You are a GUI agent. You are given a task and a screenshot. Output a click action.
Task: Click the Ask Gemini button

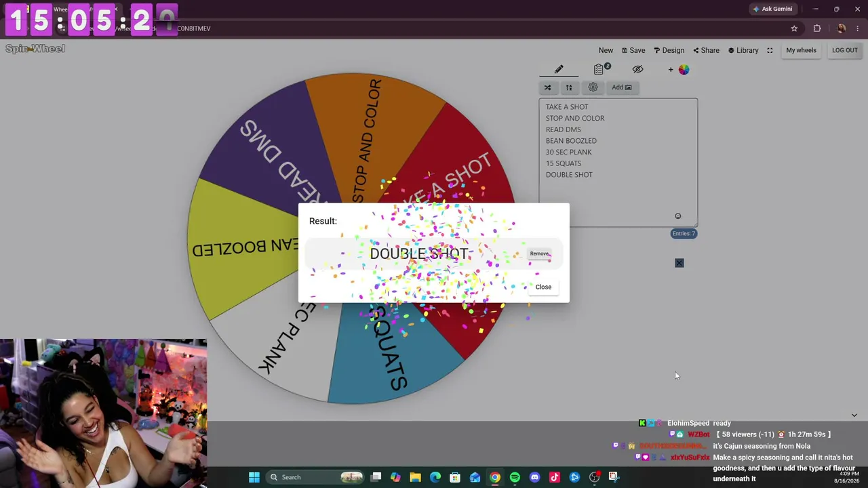(x=772, y=9)
